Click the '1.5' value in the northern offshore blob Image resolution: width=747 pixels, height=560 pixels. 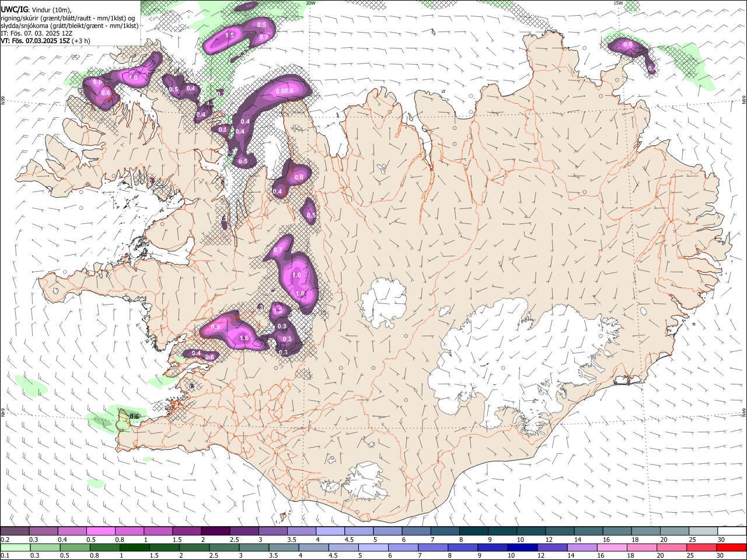pyautogui.click(x=229, y=36)
